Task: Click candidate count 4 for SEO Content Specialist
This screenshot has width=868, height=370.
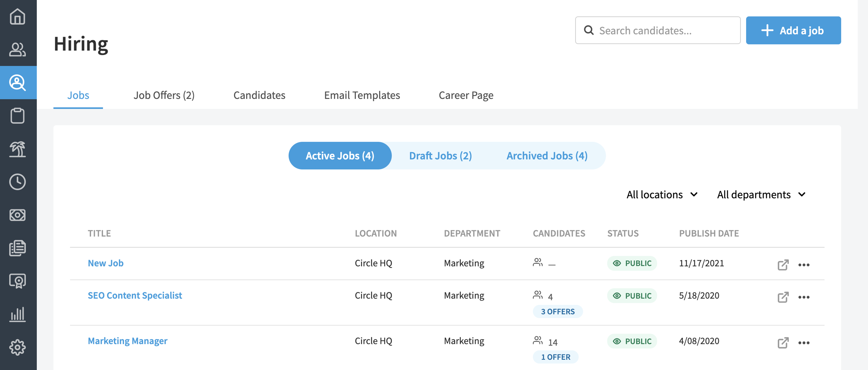Action: coord(550,297)
